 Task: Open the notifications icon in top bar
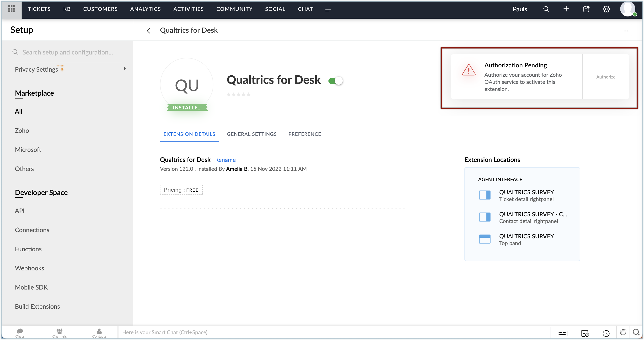point(586,9)
